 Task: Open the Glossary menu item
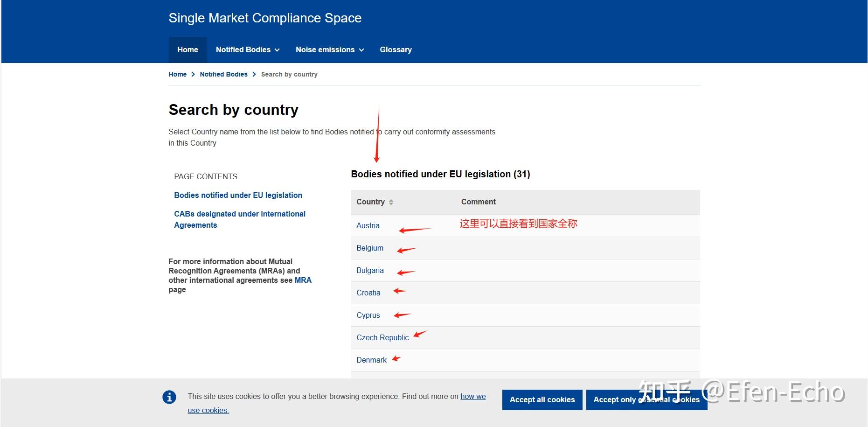coord(396,50)
